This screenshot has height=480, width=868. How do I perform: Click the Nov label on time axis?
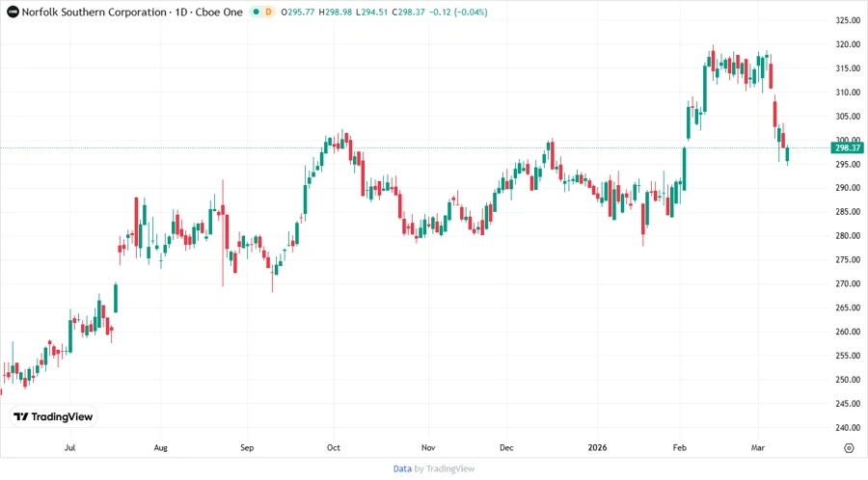(428, 447)
